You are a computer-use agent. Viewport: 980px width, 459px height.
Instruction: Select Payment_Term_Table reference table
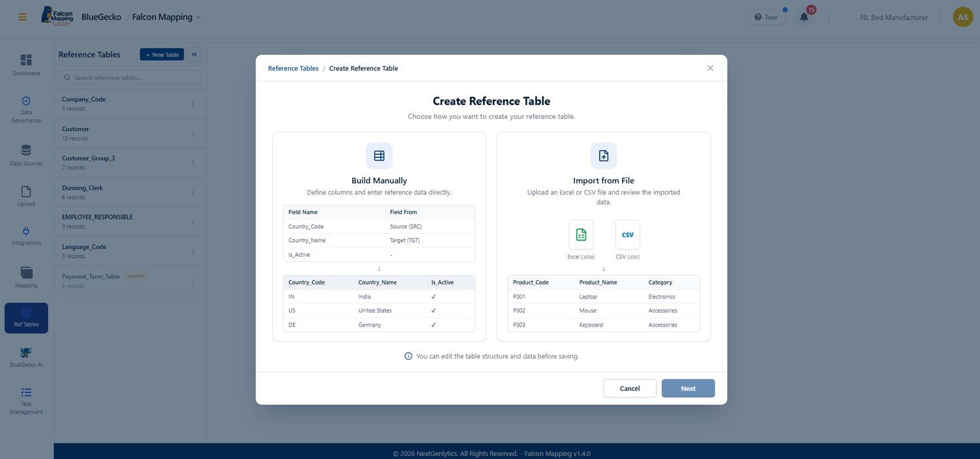point(130,281)
